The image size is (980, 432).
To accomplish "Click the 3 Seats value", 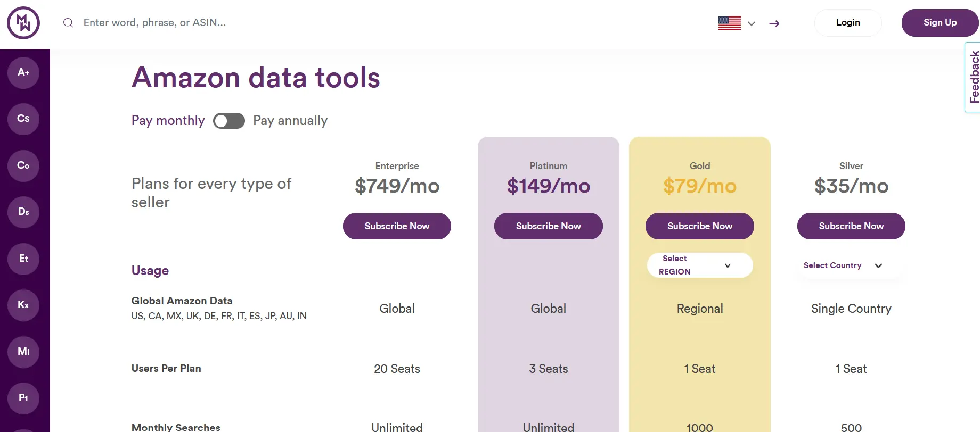I will pyautogui.click(x=549, y=369).
